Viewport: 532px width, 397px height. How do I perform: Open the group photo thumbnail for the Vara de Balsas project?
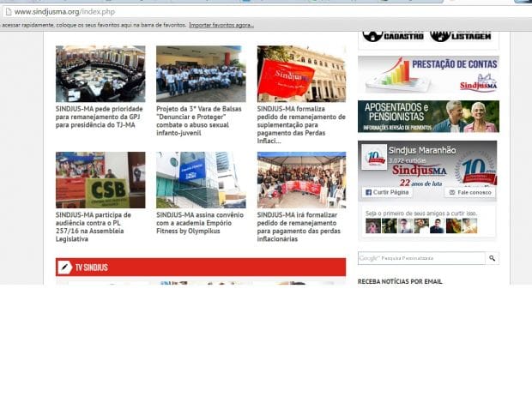pyautogui.click(x=201, y=74)
